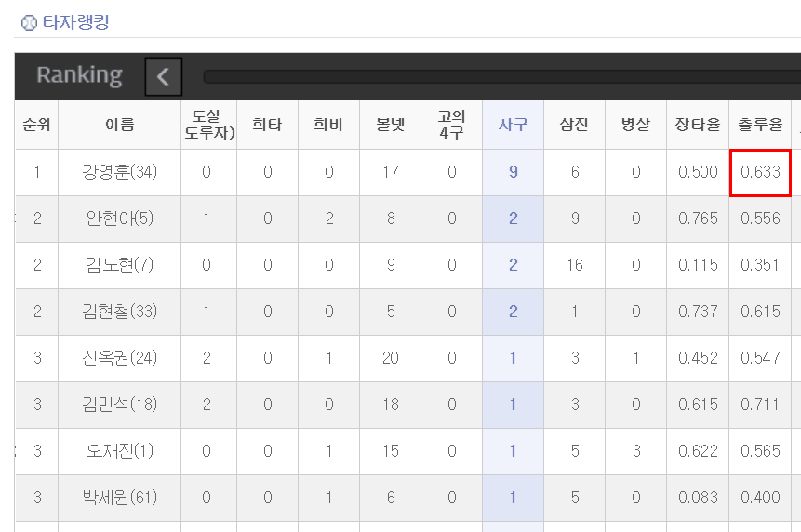The image size is (801, 532).
Task: Click 오재진's 출루율 value 0.565
Action: pos(760,451)
